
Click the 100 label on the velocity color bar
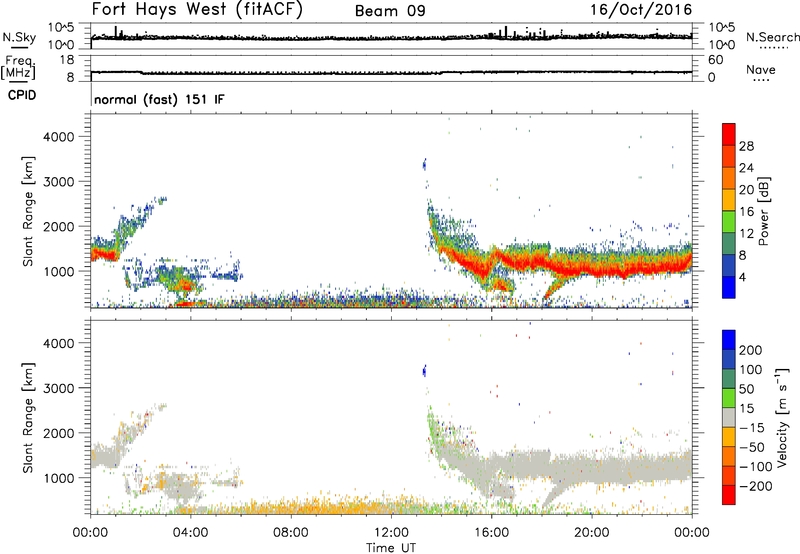click(x=751, y=369)
